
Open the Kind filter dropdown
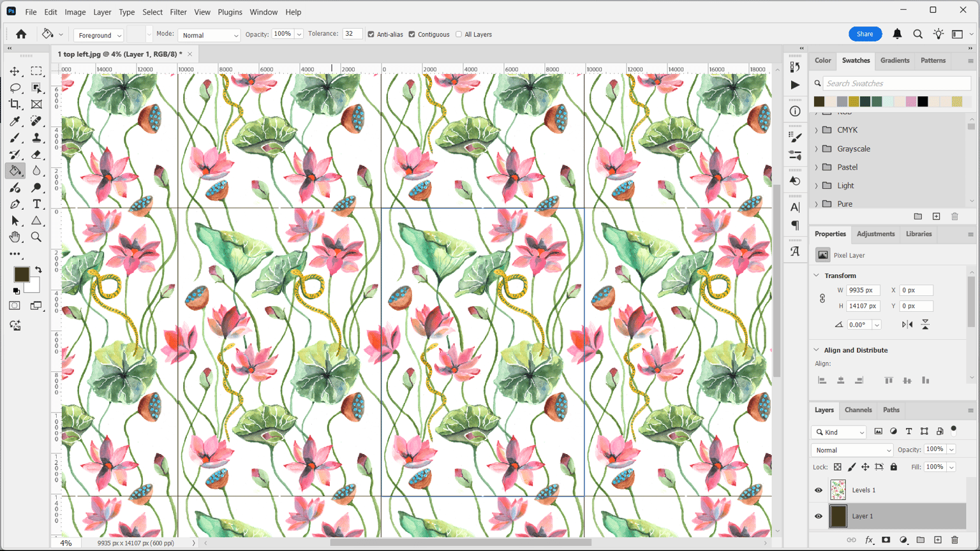[839, 432]
